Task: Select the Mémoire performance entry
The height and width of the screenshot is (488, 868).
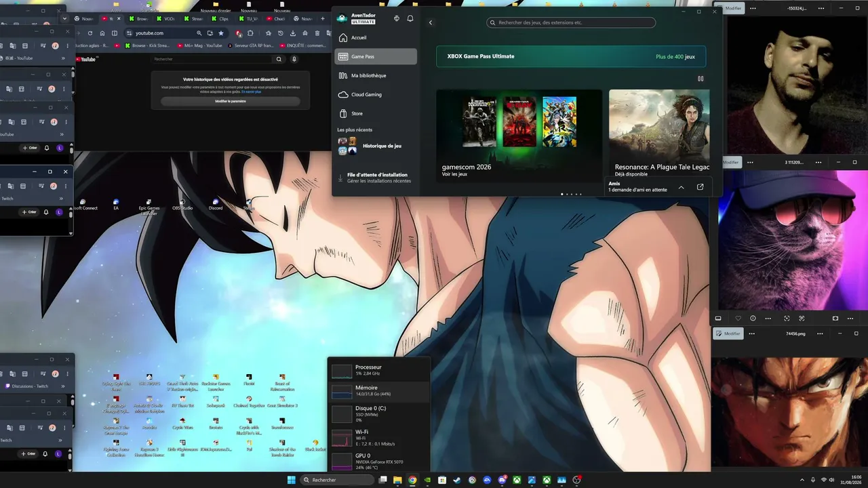Action: pos(378,391)
